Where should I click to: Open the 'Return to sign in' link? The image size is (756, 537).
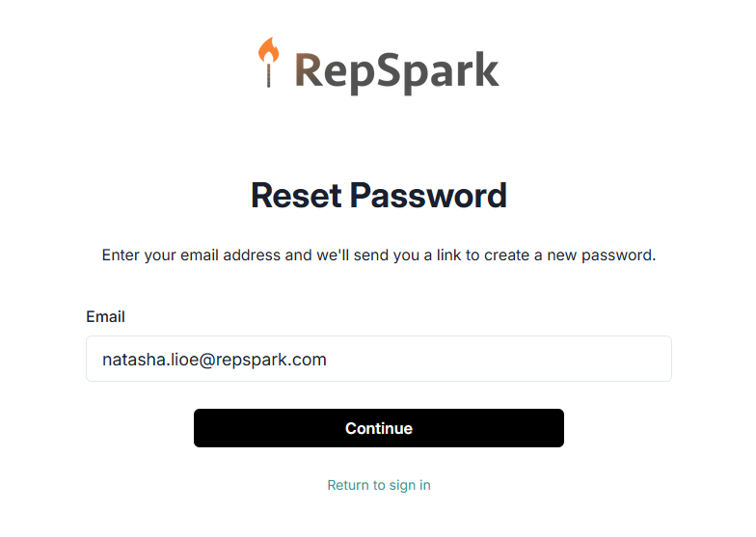379,485
